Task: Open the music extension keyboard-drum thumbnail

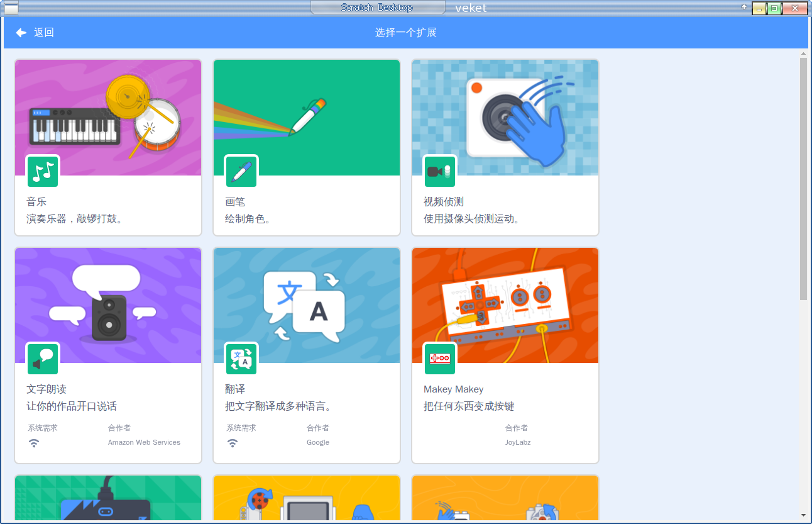Action: pos(108,118)
